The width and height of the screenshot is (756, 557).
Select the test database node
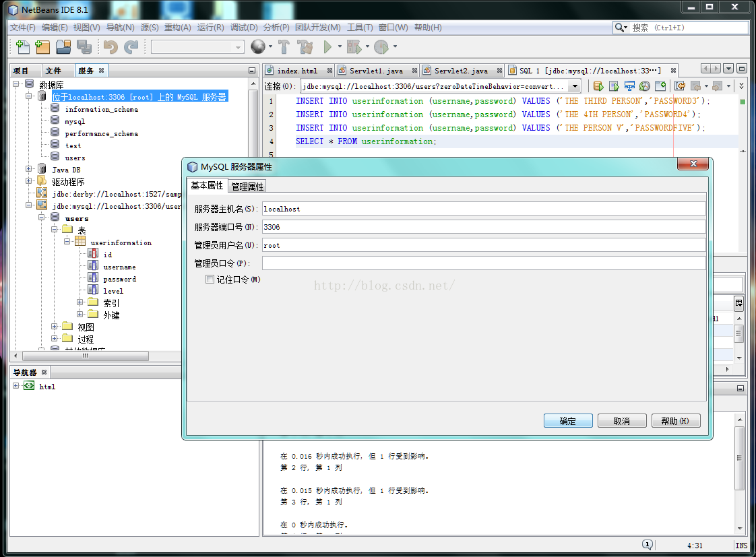point(73,145)
